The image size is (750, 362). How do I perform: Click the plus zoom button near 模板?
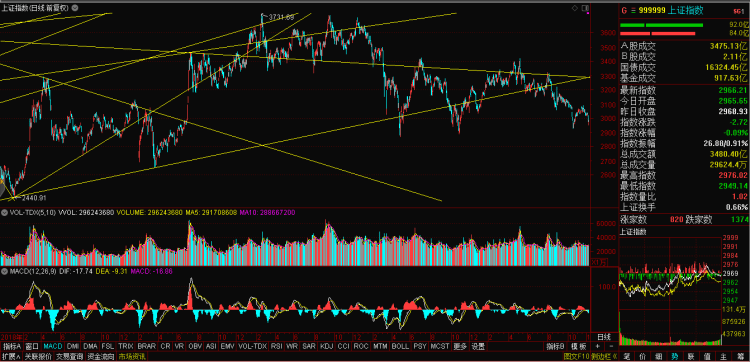coord(597,346)
